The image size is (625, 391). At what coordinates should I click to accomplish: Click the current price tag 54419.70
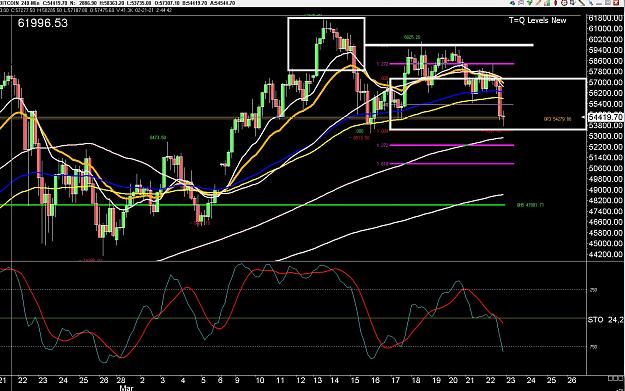click(605, 117)
